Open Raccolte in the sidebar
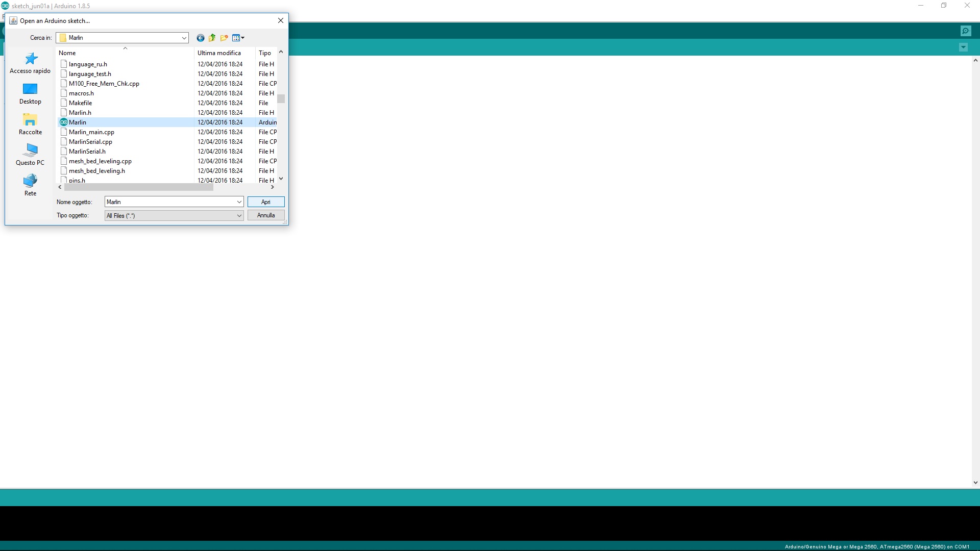980x551 pixels. 30,124
